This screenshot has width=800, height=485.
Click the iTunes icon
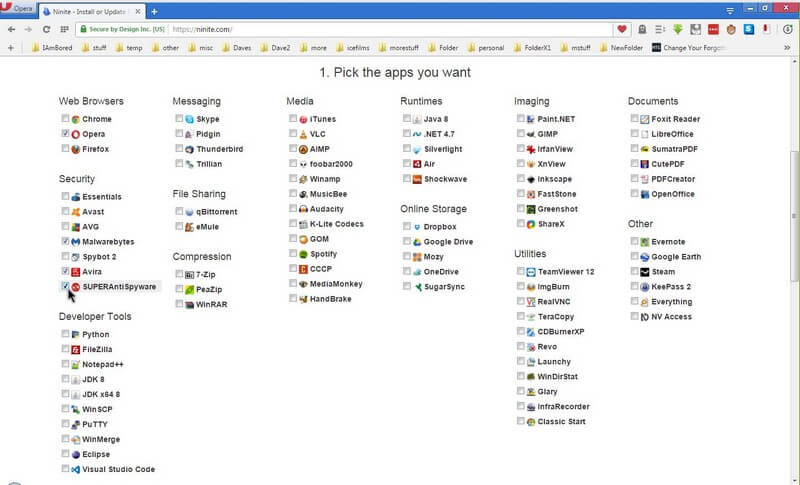(304, 119)
